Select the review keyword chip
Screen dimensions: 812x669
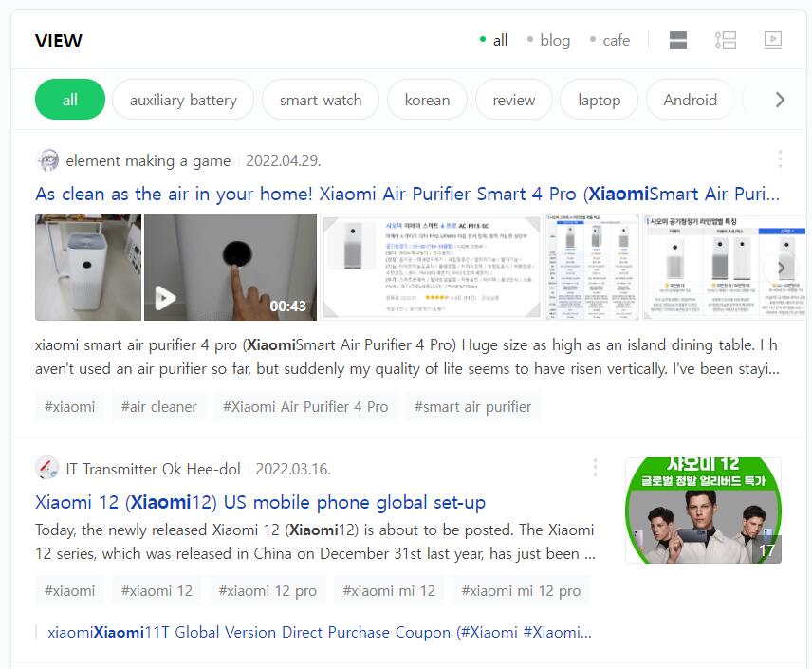[514, 100]
